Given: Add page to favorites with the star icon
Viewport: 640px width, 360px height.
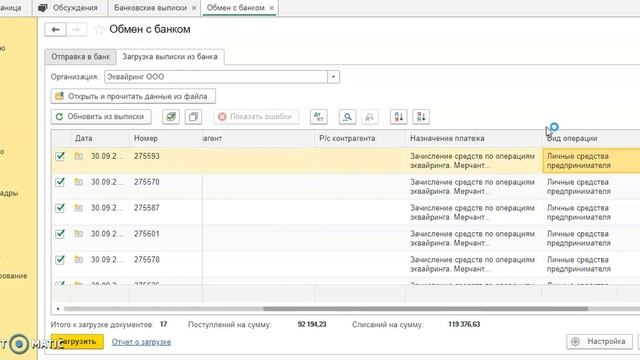Looking at the screenshot, I should tap(98, 30).
